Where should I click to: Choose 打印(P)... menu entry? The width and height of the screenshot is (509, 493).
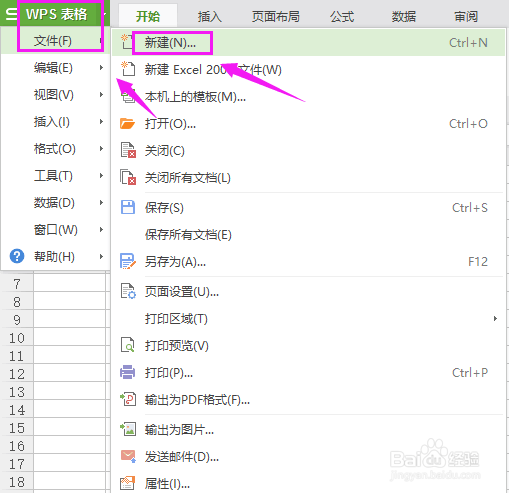click(x=308, y=373)
